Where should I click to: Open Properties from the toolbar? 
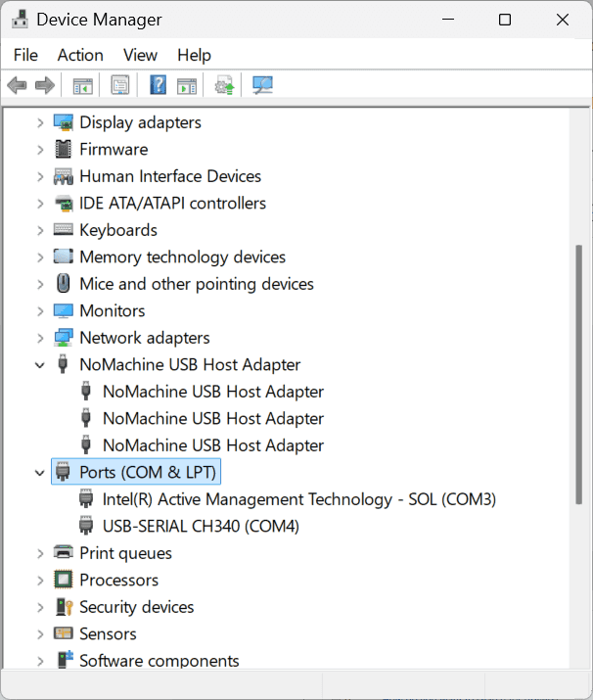point(120,86)
